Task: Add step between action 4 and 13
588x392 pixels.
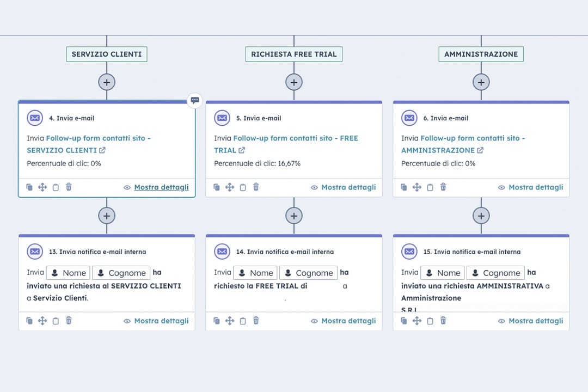Action: 107,216
